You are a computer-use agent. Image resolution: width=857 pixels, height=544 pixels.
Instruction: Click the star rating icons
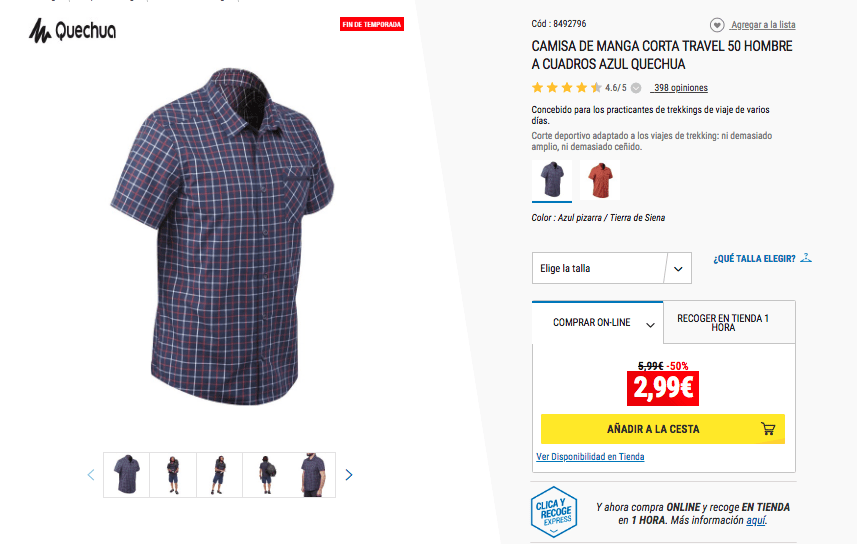(x=566, y=87)
